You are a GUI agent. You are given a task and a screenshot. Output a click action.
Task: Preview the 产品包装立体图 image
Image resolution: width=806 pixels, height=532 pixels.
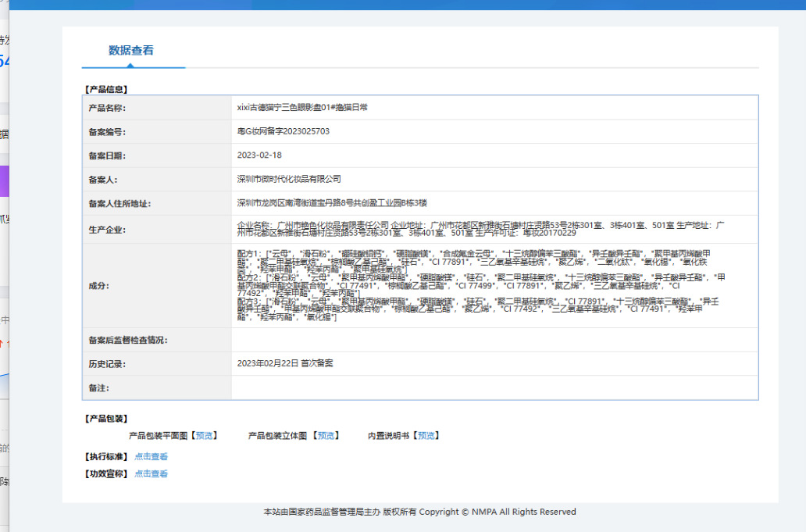coord(326,435)
